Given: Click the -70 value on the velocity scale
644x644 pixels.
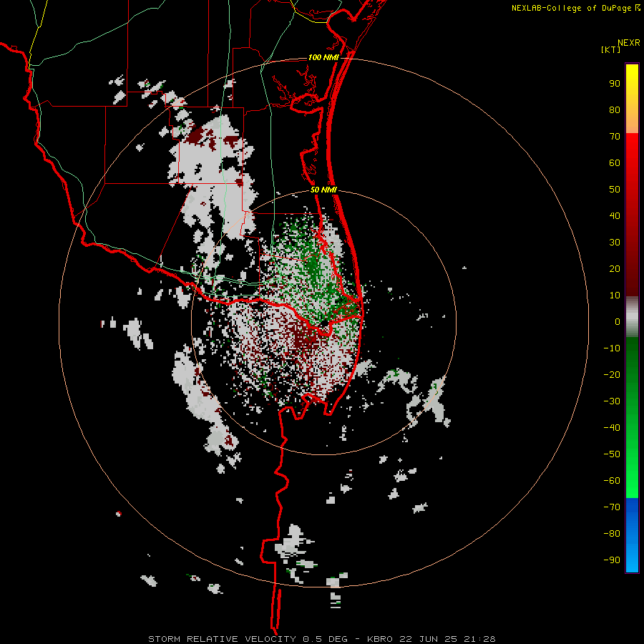Looking at the screenshot, I should tap(612, 507).
